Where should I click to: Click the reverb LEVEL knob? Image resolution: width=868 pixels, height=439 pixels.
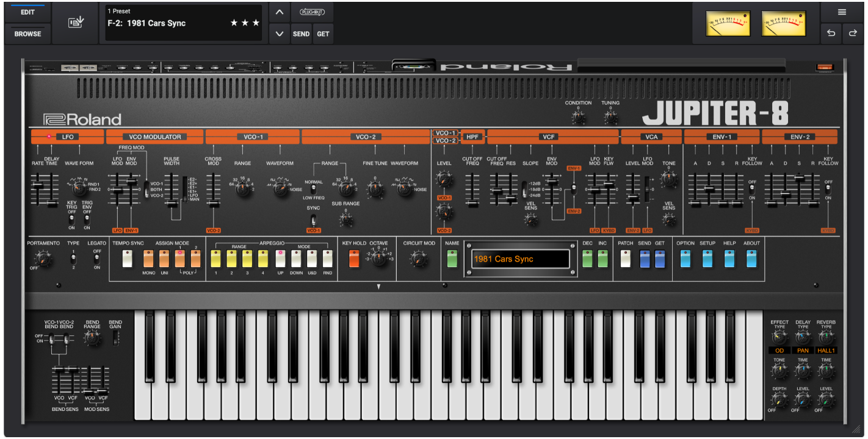pos(826,401)
